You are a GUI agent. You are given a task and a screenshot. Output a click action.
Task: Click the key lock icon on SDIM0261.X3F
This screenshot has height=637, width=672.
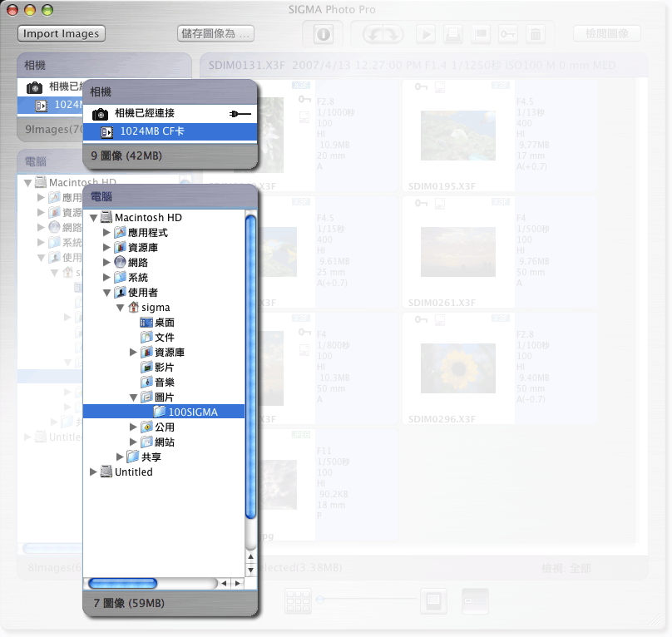pyautogui.click(x=421, y=203)
